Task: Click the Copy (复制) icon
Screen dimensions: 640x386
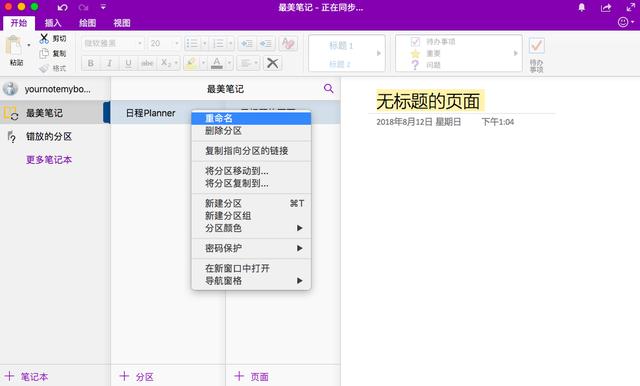Action: click(x=44, y=53)
